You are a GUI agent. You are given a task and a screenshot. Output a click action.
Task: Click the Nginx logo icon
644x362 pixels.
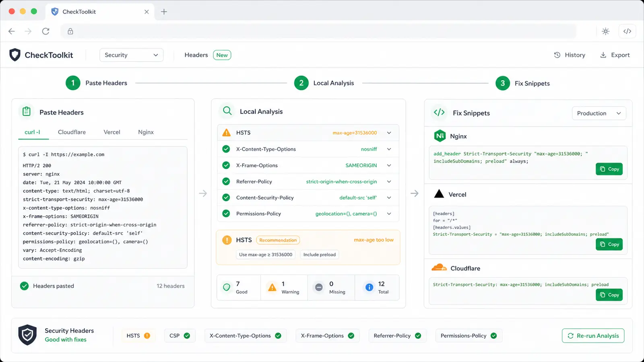click(x=440, y=136)
